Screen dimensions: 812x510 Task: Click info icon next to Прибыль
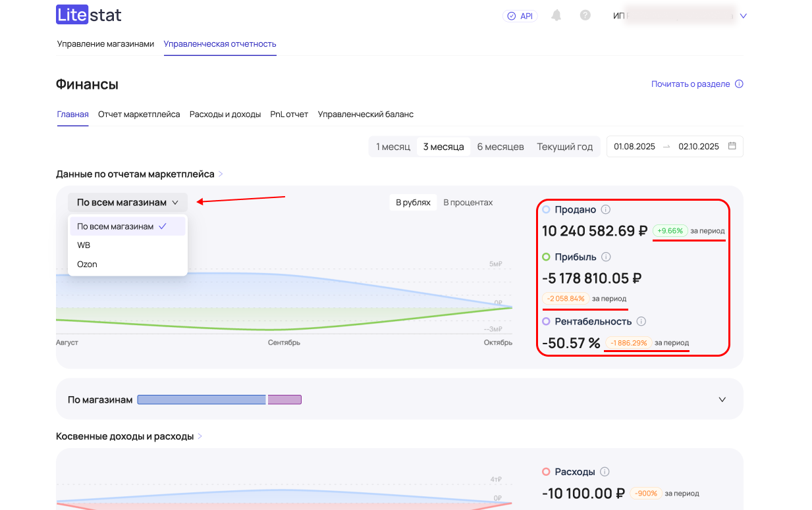click(x=607, y=257)
